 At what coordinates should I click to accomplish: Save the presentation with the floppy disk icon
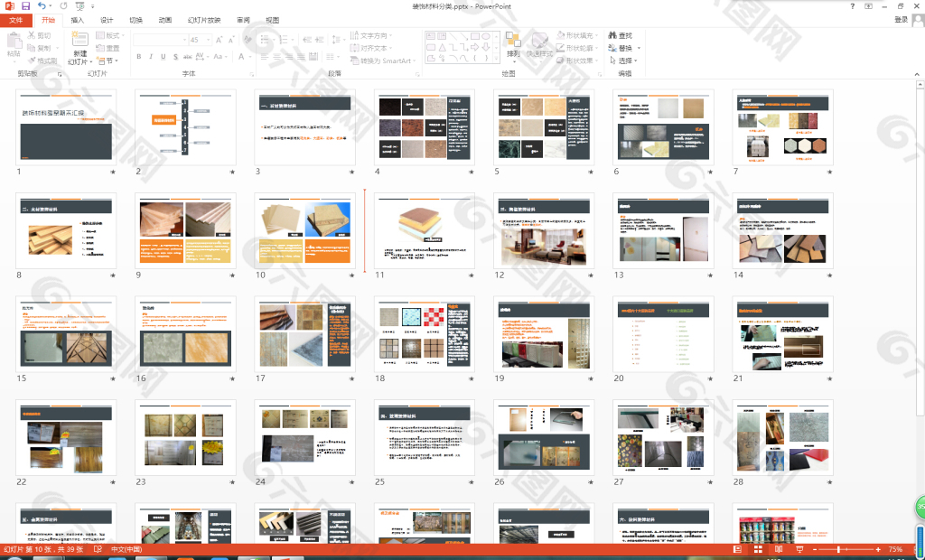25,6
